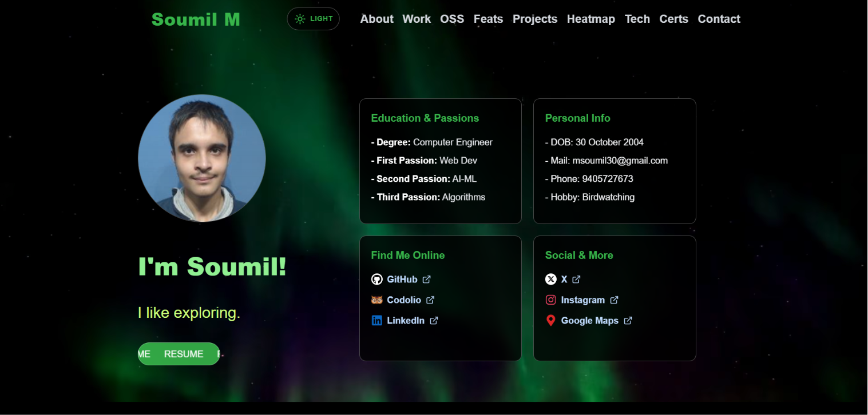Image resolution: width=868 pixels, height=415 pixels.
Task: Click the "Mail: msoumil30@gmail.com" line
Action: [x=607, y=161]
